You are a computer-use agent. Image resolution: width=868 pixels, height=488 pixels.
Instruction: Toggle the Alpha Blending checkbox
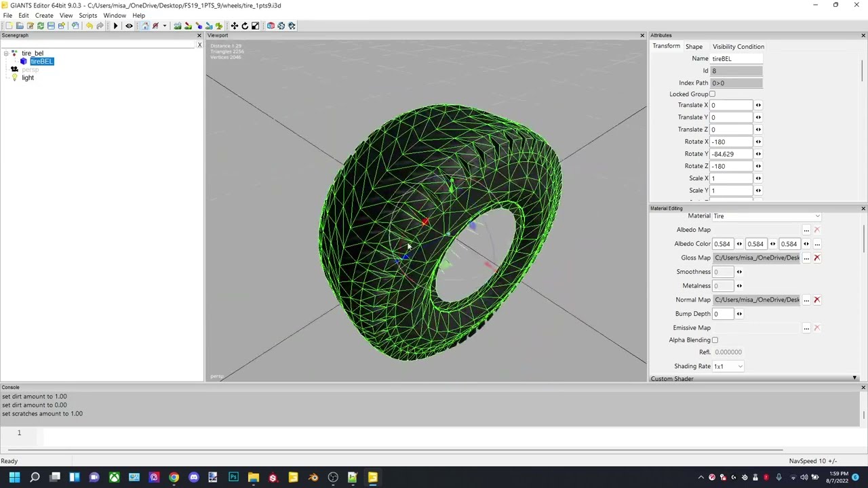[x=715, y=340]
